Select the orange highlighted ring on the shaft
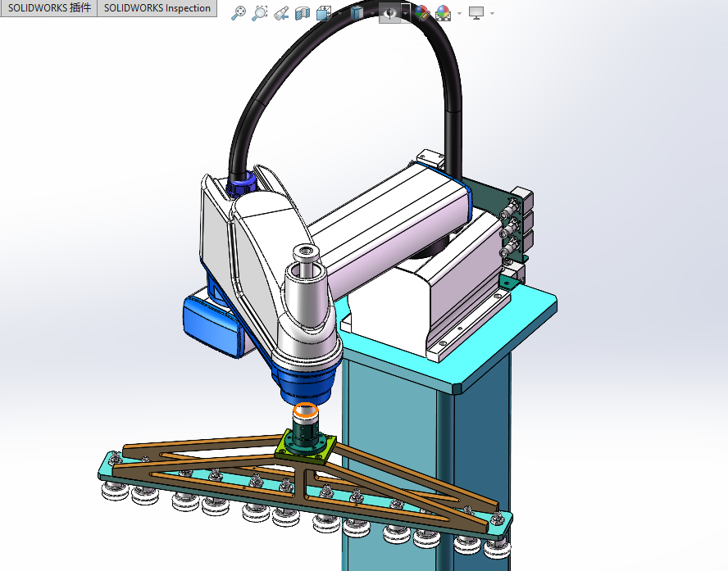 click(306, 410)
